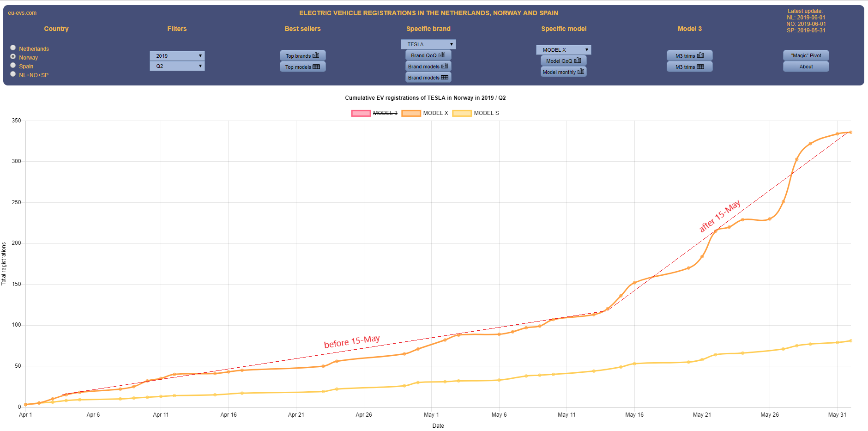Viewport: 868px width, 431px height.
Task: Open the MODEL X model dropdown
Action: point(564,50)
